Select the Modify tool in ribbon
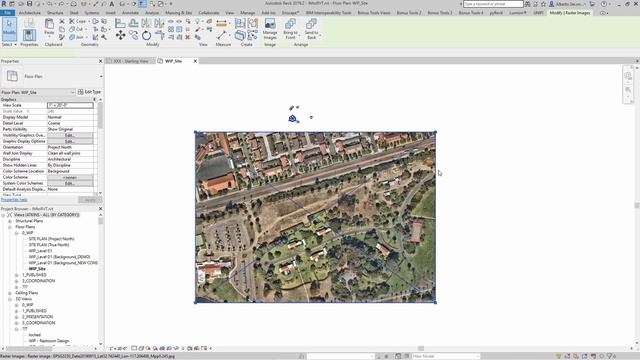 pyautogui.click(x=9, y=29)
